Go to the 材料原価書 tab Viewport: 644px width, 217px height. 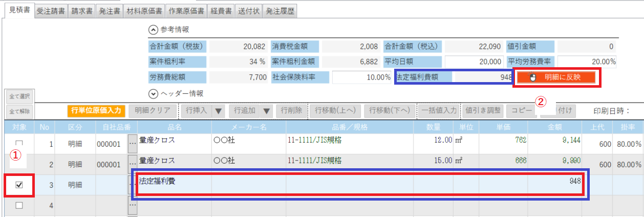click(x=144, y=12)
